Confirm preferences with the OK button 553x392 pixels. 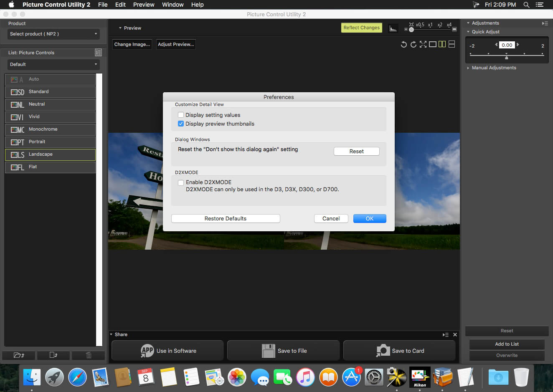(370, 218)
